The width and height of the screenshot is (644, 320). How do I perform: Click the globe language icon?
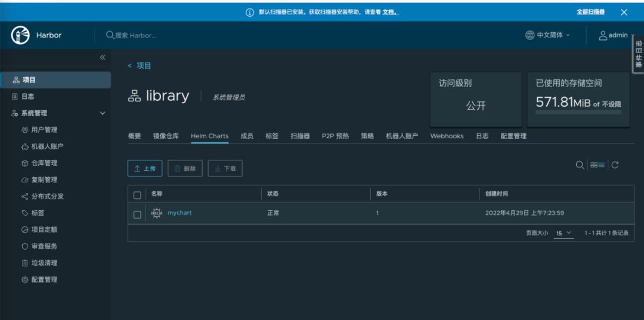530,35
